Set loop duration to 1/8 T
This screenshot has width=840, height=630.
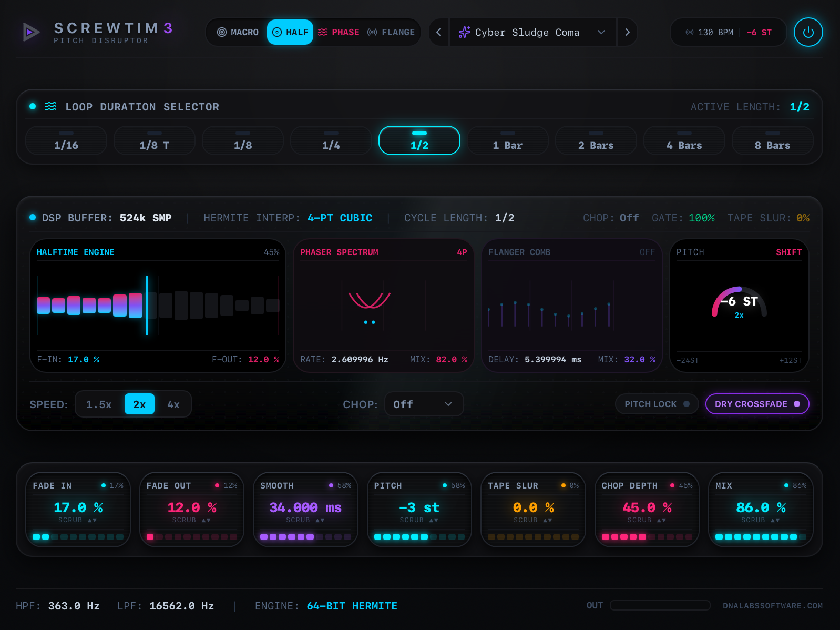(x=155, y=140)
